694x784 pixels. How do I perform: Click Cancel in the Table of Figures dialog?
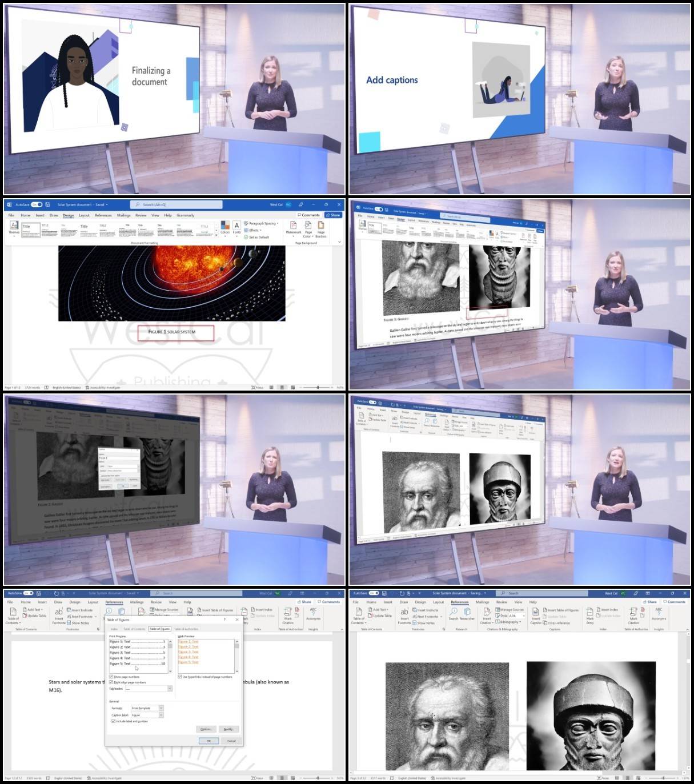tap(231, 741)
